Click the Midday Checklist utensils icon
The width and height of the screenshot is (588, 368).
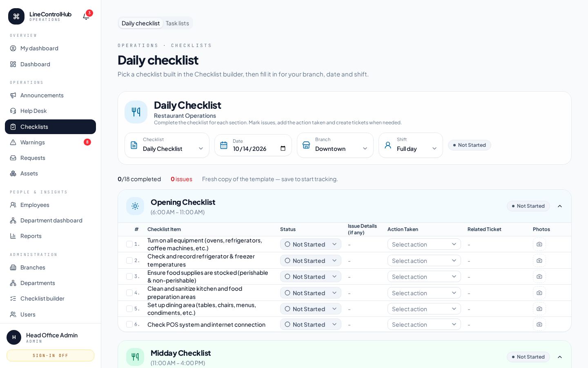tap(135, 357)
